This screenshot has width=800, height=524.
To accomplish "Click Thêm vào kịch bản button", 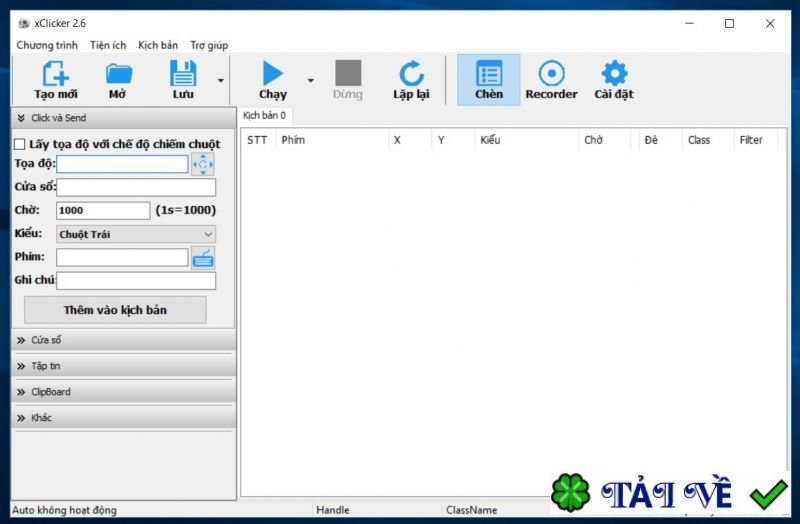I will 115,310.
